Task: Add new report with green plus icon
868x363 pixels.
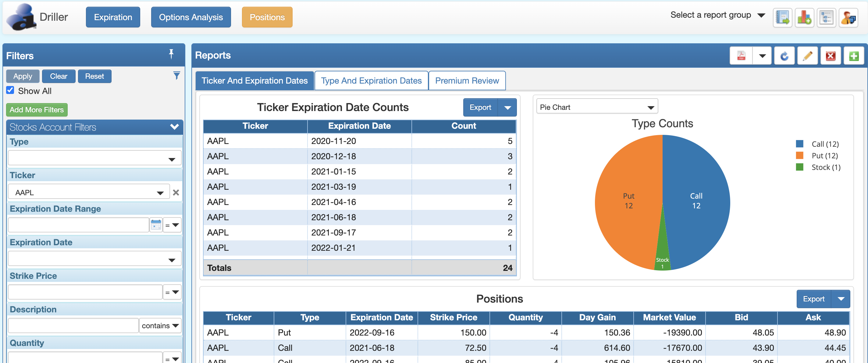Action: coord(854,56)
